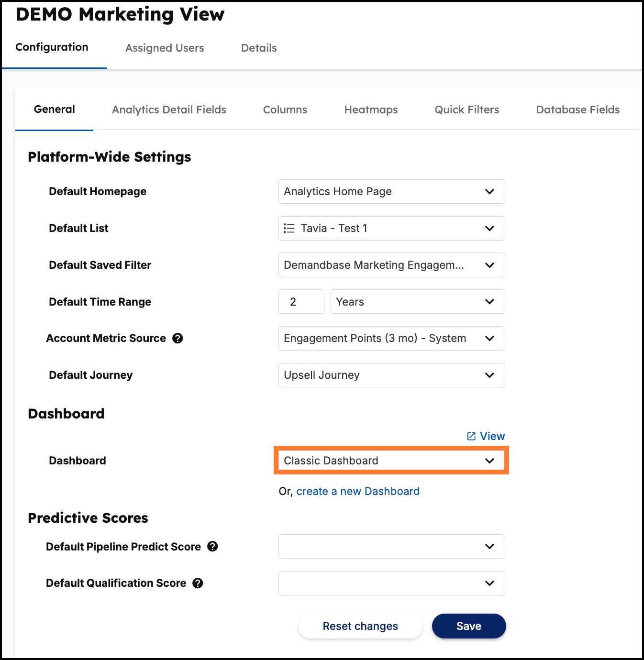Open the Analytics Detail Fields tab

[x=169, y=110]
